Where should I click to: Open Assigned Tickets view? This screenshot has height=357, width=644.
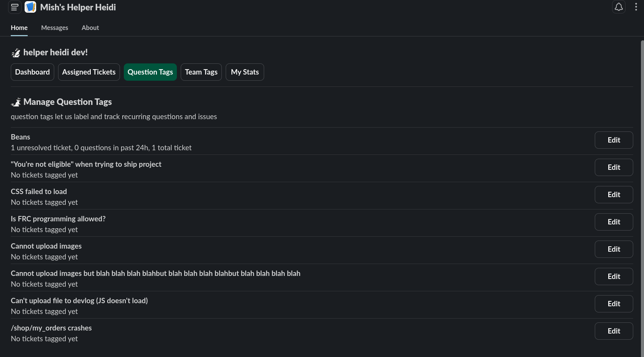[89, 72]
